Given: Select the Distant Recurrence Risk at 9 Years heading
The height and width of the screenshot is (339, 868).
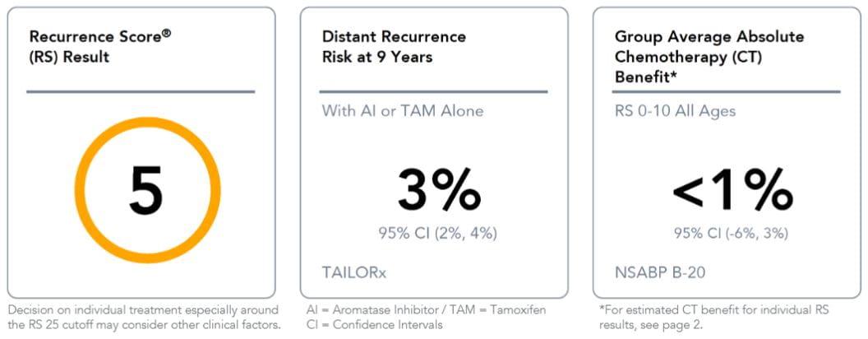Looking at the screenshot, I should (x=394, y=47).
